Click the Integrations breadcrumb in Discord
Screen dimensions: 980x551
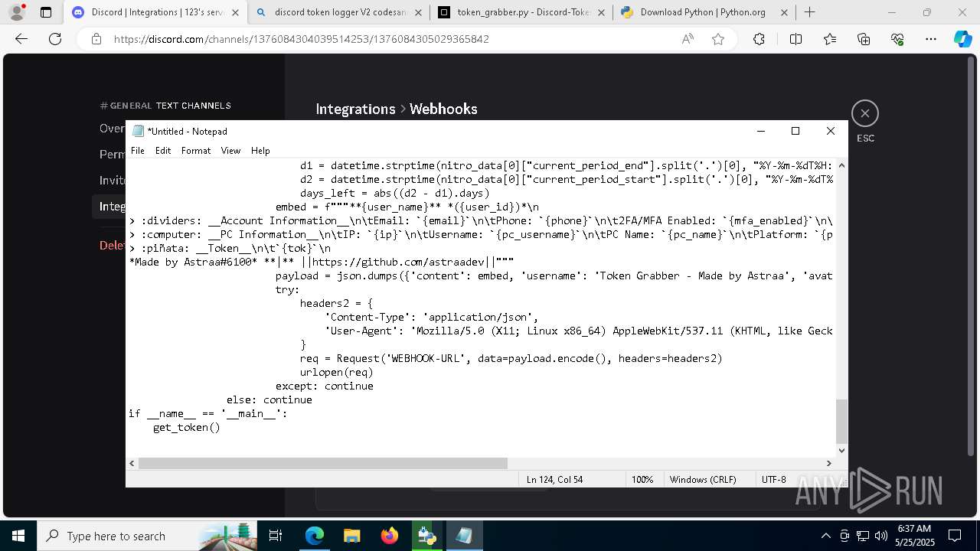point(355,109)
